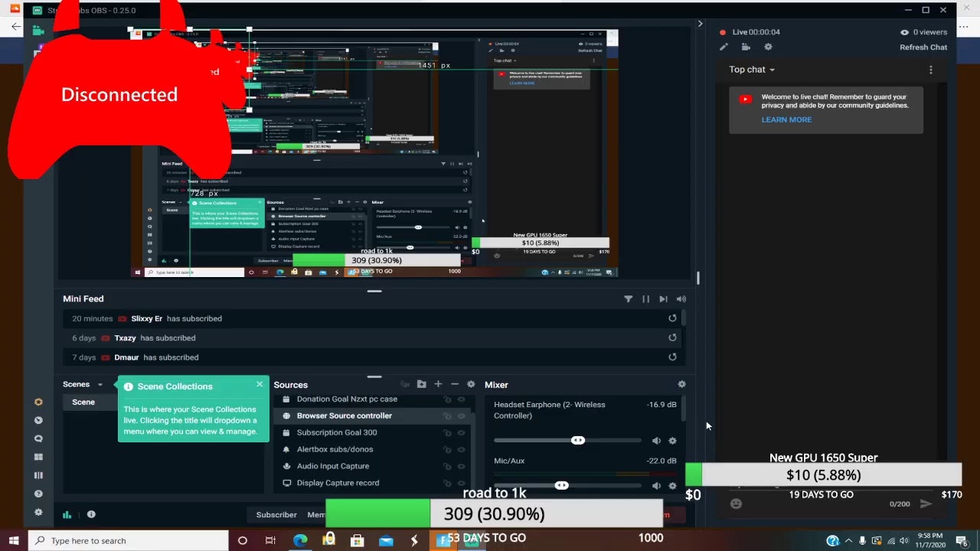980x551 pixels.
Task: Hide Donation Goal Nzxt pc case source
Action: point(461,399)
